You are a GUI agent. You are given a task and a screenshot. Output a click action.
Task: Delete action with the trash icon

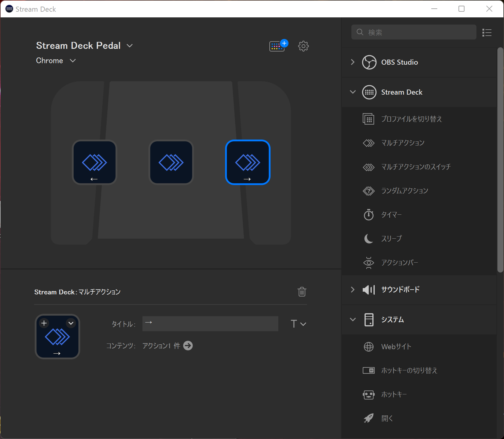tap(302, 292)
